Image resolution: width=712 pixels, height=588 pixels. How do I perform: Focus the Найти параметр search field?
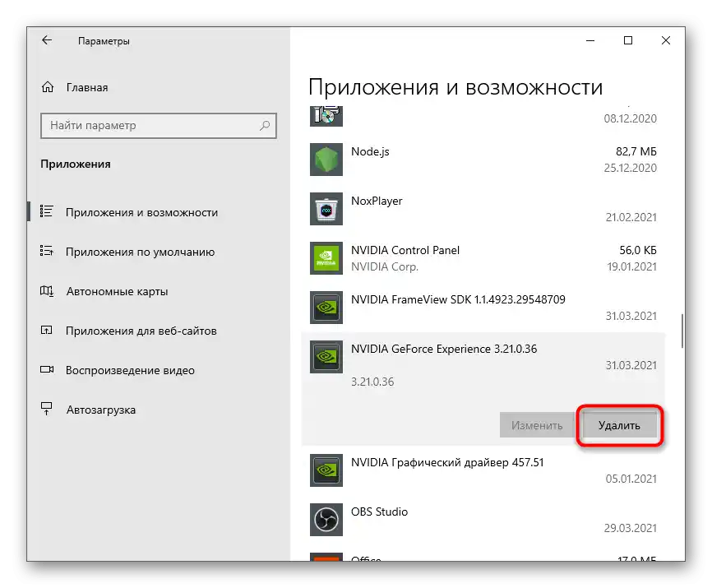(159, 125)
